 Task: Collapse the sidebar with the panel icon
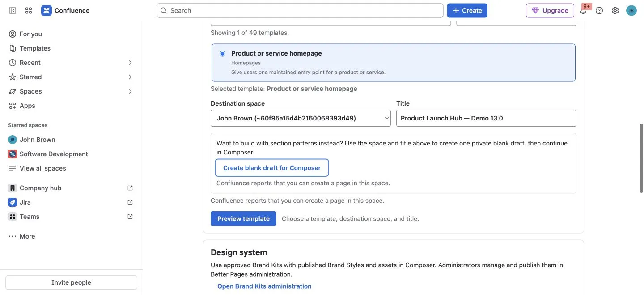(x=13, y=10)
